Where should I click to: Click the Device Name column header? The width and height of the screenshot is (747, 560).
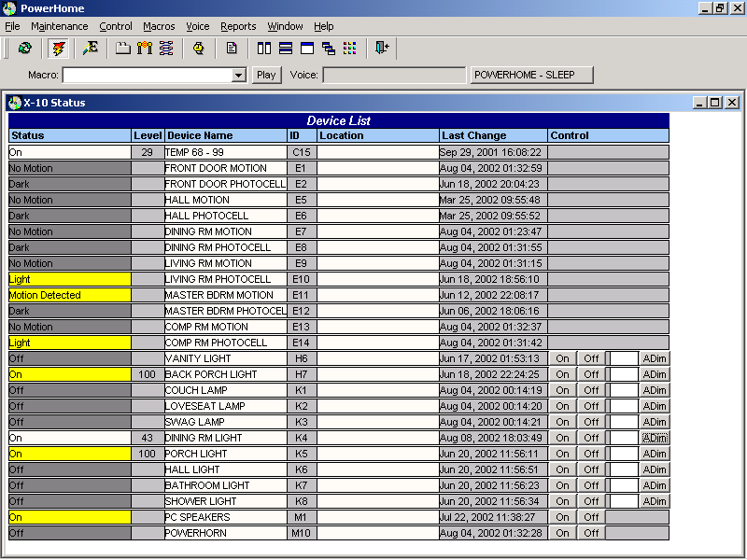click(x=225, y=135)
